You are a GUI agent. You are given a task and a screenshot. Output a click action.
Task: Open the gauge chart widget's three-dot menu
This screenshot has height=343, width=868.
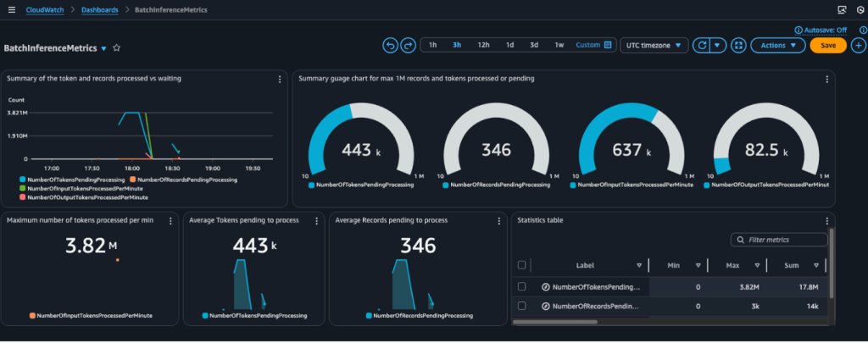[826, 79]
